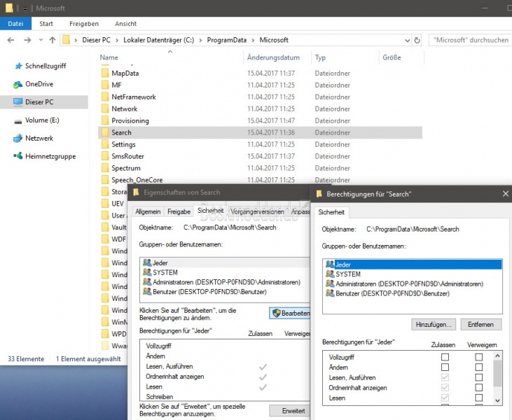Open the Datei ribbon tab

pyautogui.click(x=15, y=24)
